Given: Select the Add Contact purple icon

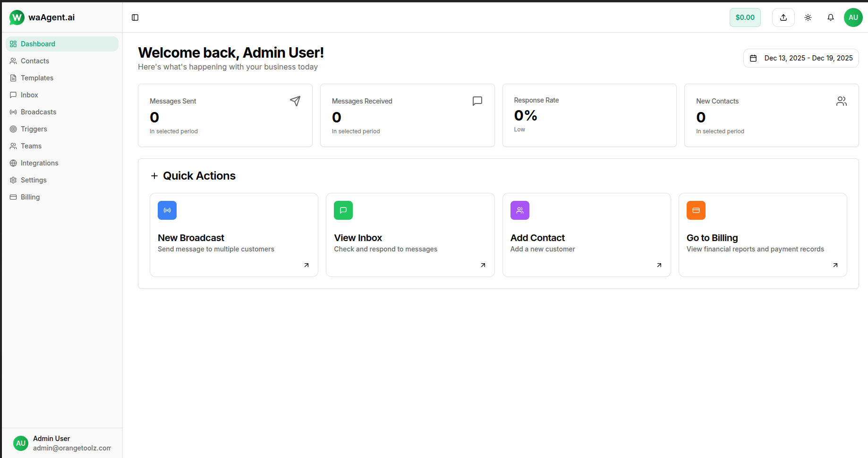Looking at the screenshot, I should coord(519,210).
